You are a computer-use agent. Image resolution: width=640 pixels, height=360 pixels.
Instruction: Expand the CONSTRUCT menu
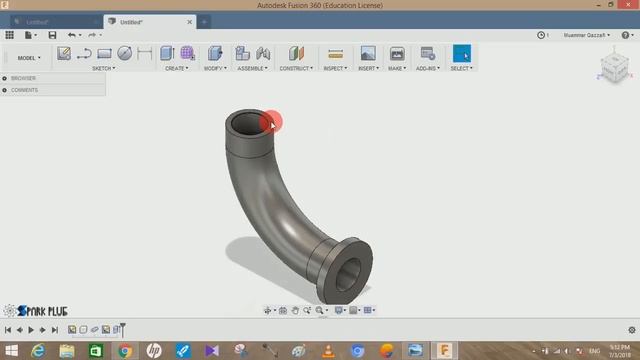(x=296, y=69)
